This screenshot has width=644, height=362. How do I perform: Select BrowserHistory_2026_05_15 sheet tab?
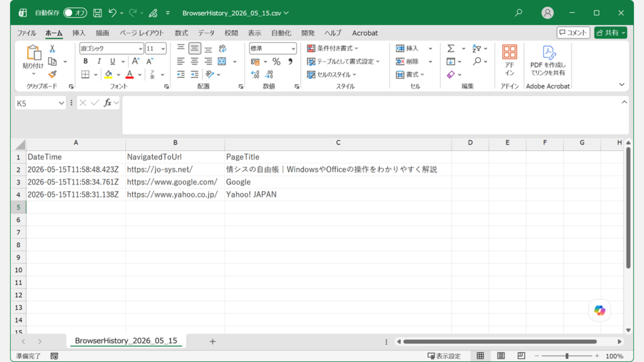point(126,341)
